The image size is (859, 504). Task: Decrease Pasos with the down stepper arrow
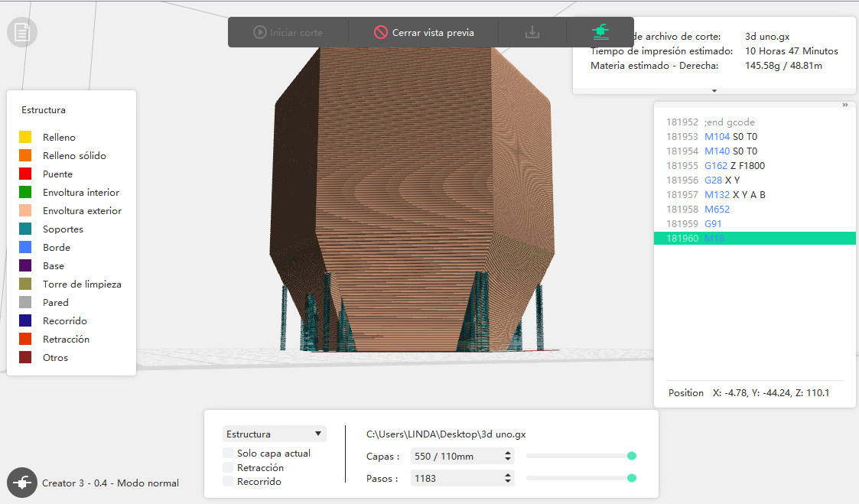coord(508,482)
